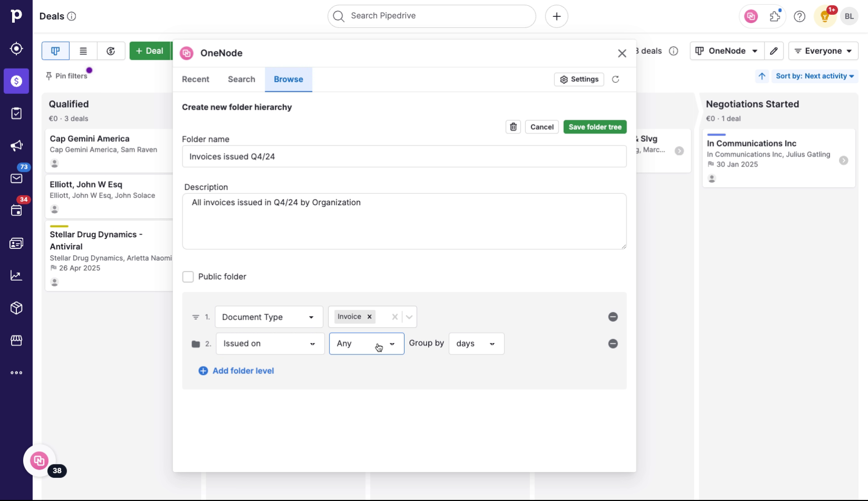868x501 pixels.
Task: Open Products box icon in sidebar
Action: pyautogui.click(x=16, y=308)
